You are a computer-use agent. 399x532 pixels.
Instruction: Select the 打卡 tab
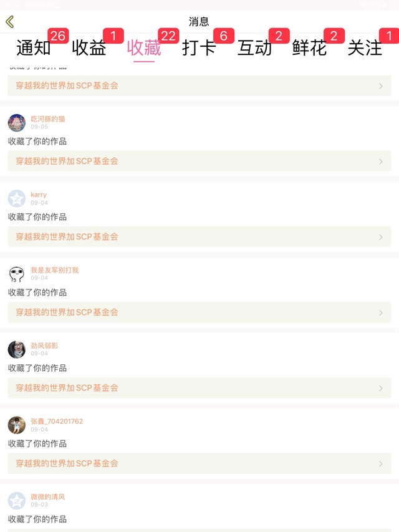pos(199,47)
